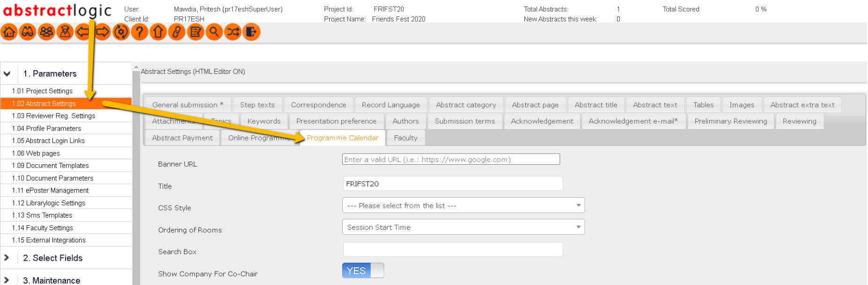Image resolution: width=868 pixels, height=285 pixels.
Task: Focus the Banner URL input field
Action: (451, 159)
